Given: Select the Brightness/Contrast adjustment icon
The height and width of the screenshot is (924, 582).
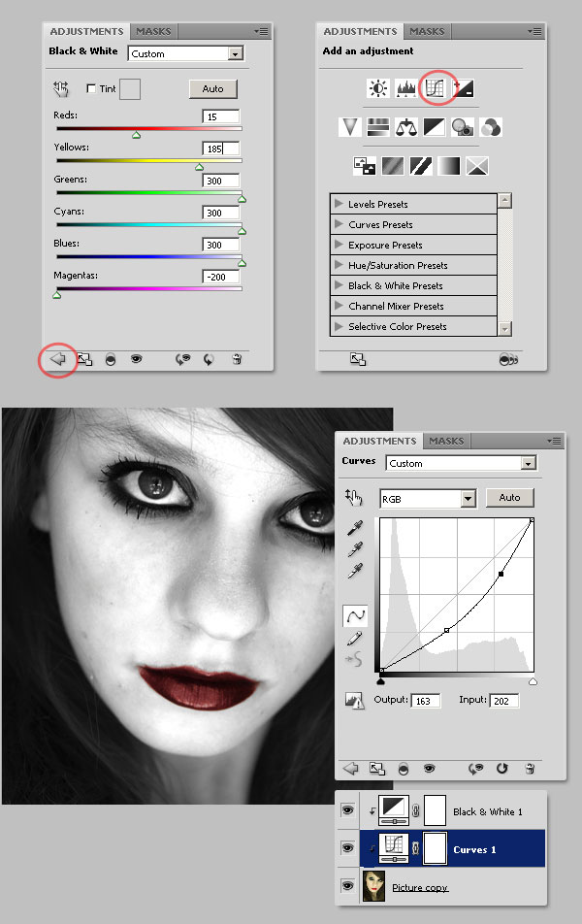Looking at the screenshot, I should click(x=377, y=88).
